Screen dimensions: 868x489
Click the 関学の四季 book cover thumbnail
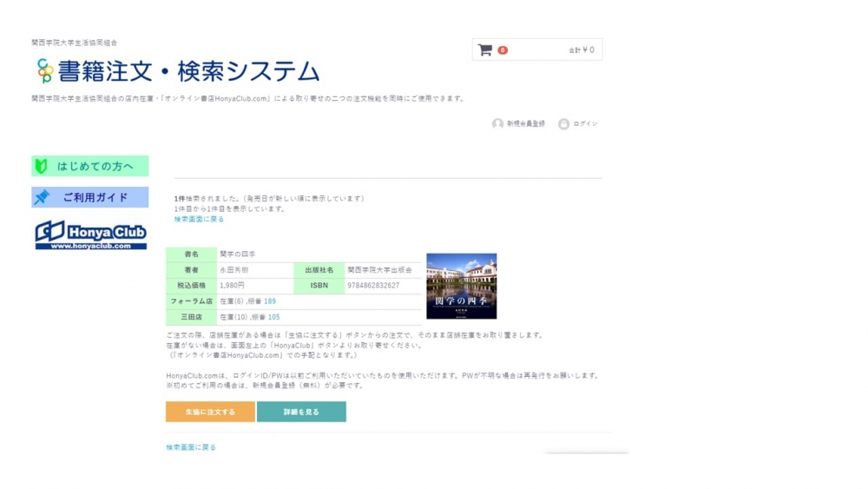(461, 286)
